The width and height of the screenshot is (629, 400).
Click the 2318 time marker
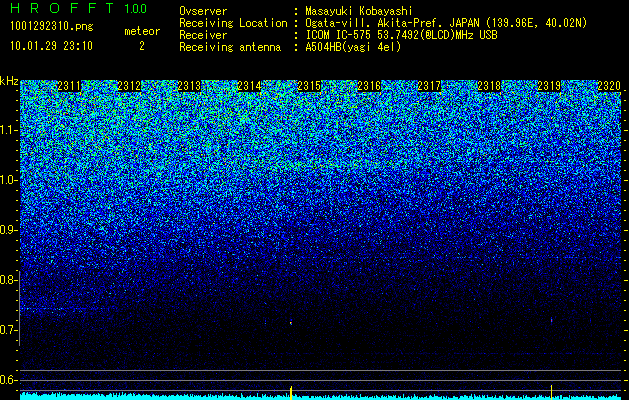point(489,86)
